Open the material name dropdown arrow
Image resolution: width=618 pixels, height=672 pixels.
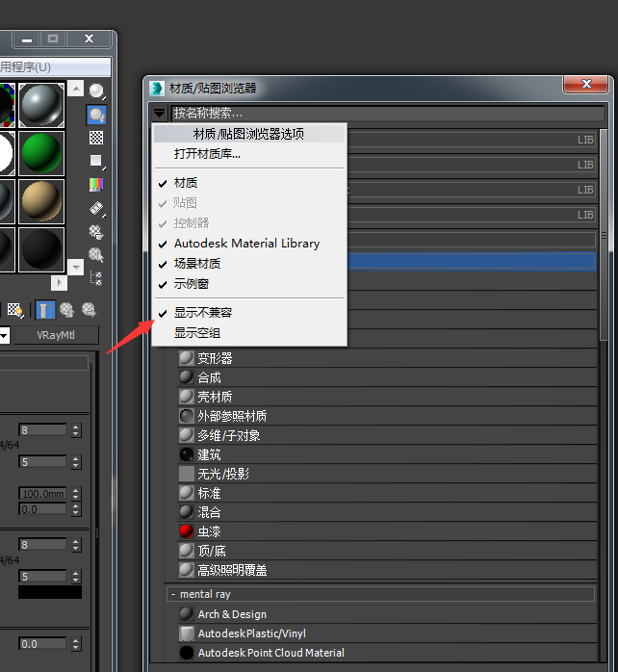[x=4, y=335]
